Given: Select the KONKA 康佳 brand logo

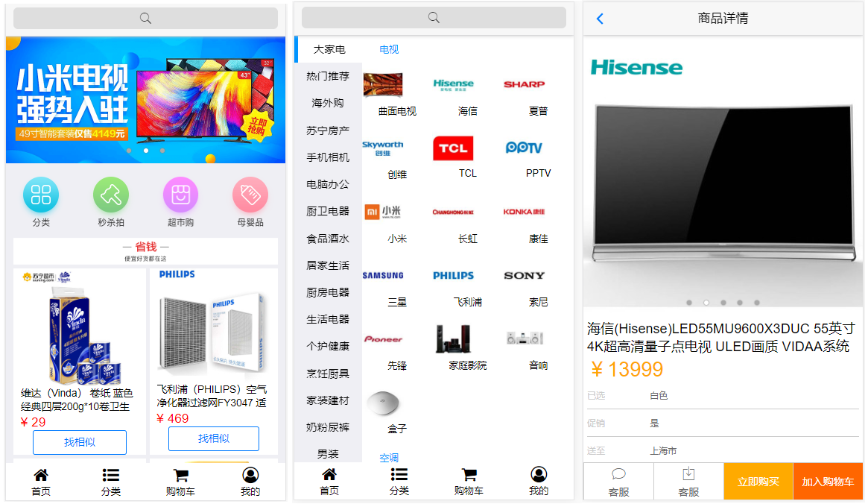Looking at the screenshot, I should click(524, 212).
